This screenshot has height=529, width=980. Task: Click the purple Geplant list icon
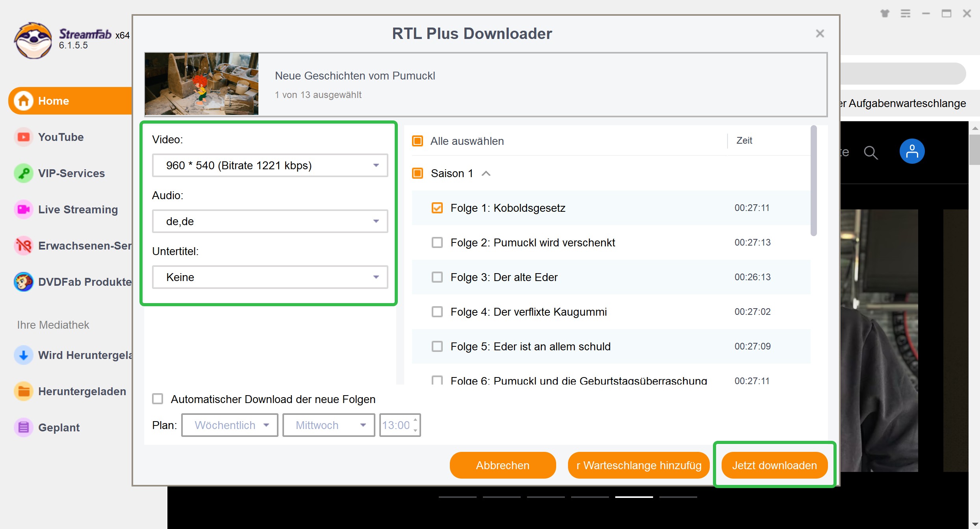[24, 427]
